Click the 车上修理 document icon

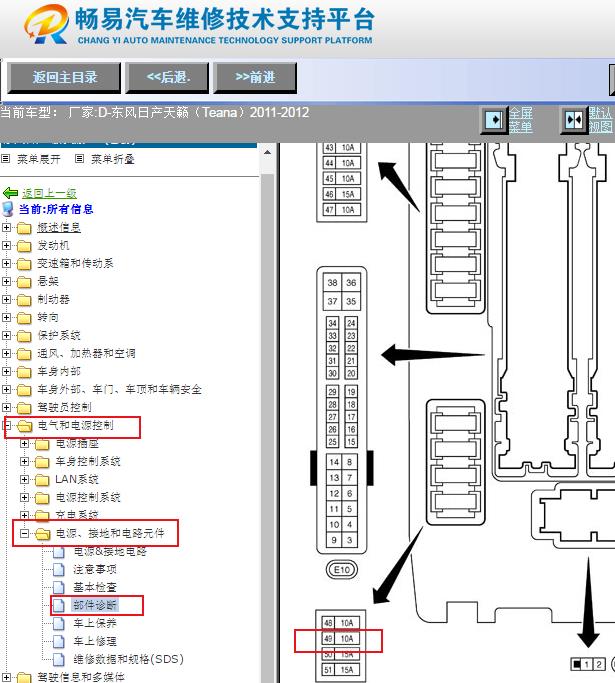59,641
